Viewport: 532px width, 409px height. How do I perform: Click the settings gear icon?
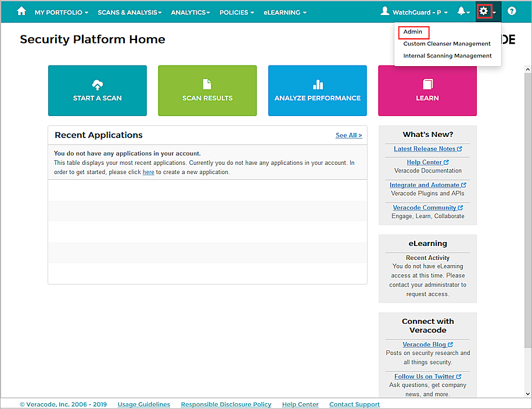pyautogui.click(x=484, y=10)
